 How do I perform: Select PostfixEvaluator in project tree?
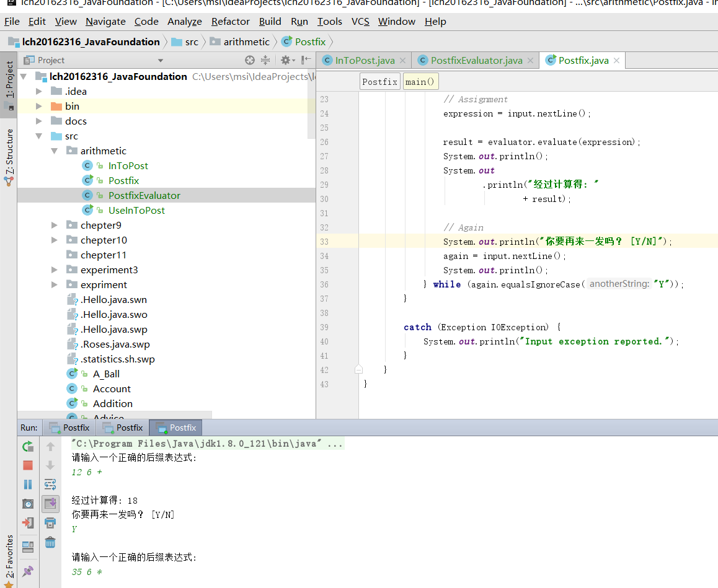tap(144, 195)
